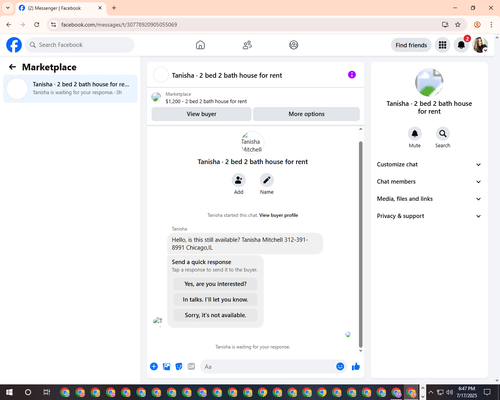500x400 pixels.
Task: Open the tab search dropdown arrow
Action: (8, 8)
